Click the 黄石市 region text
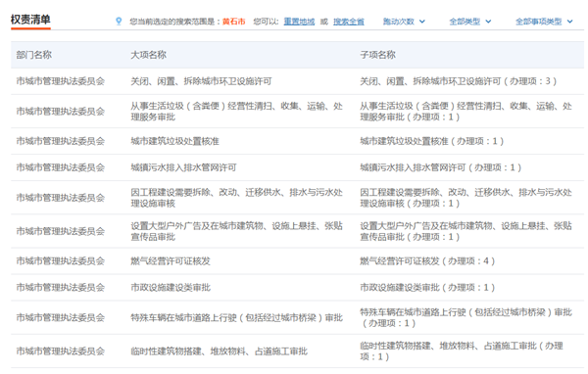The height and width of the screenshot is (374, 588). [233, 22]
